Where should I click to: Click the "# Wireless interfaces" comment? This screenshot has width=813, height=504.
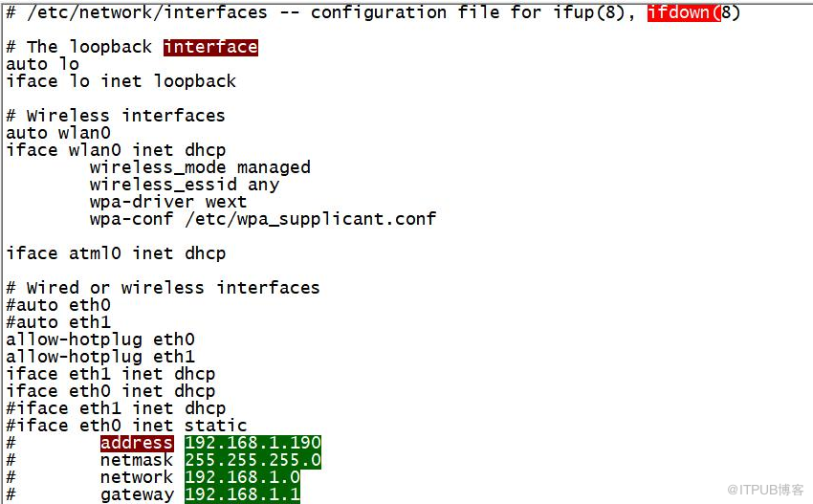point(116,116)
